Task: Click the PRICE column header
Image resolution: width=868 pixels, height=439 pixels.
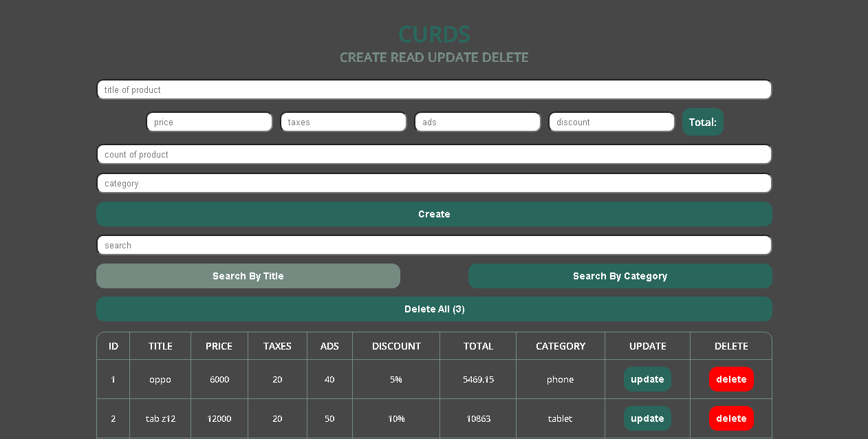Action: tap(219, 346)
